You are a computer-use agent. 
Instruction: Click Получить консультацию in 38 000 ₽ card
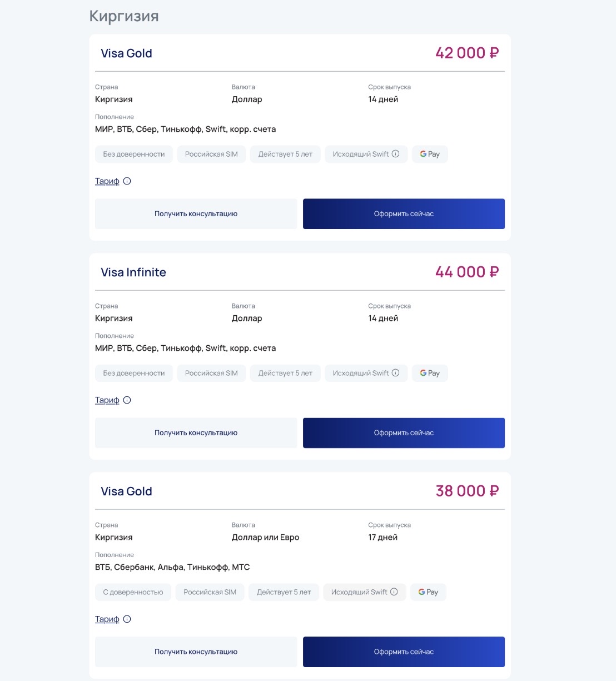pos(196,652)
